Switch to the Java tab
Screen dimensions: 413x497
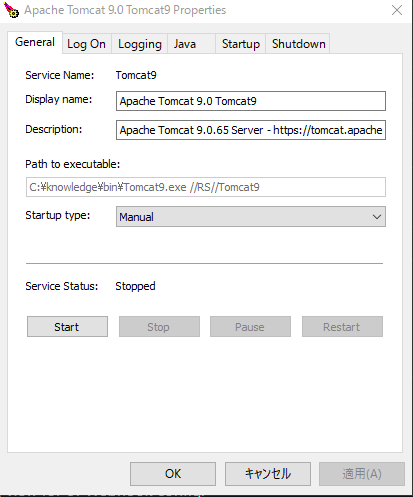[x=191, y=44]
